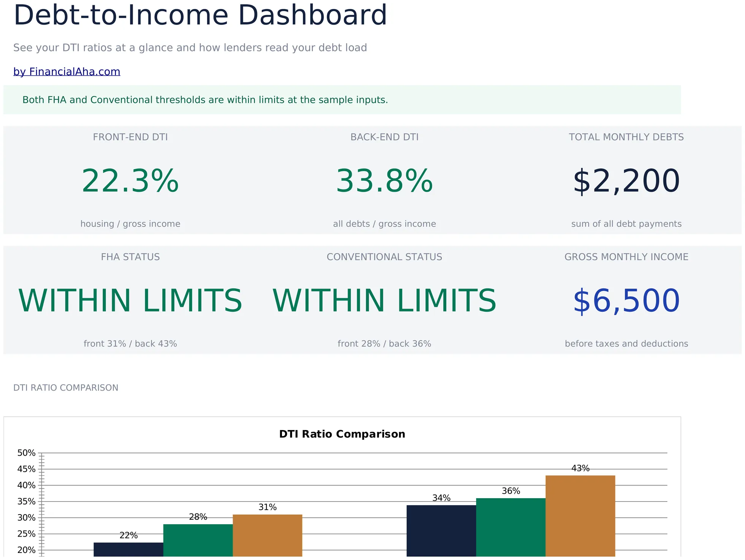This screenshot has width=745, height=560.
Task: Select the DTI RATIO COMPARISON section label
Action: point(66,388)
